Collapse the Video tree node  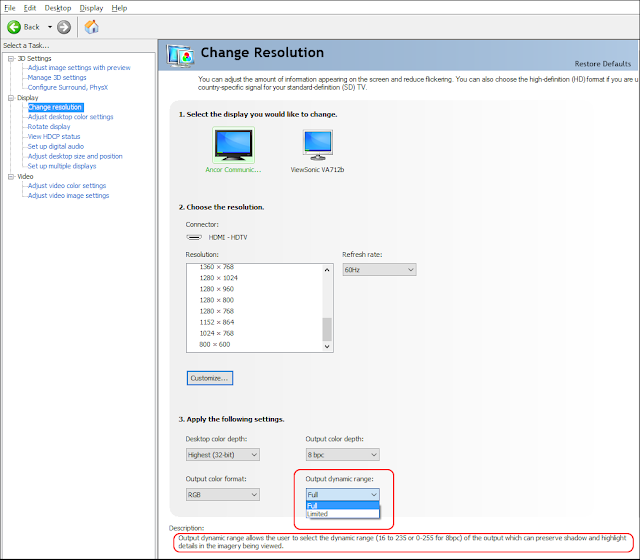pos(11,177)
